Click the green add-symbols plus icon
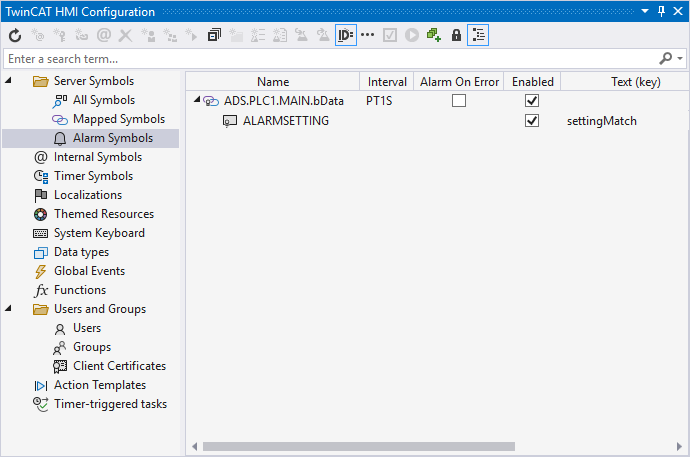The width and height of the screenshot is (690, 457). point(434,35)
